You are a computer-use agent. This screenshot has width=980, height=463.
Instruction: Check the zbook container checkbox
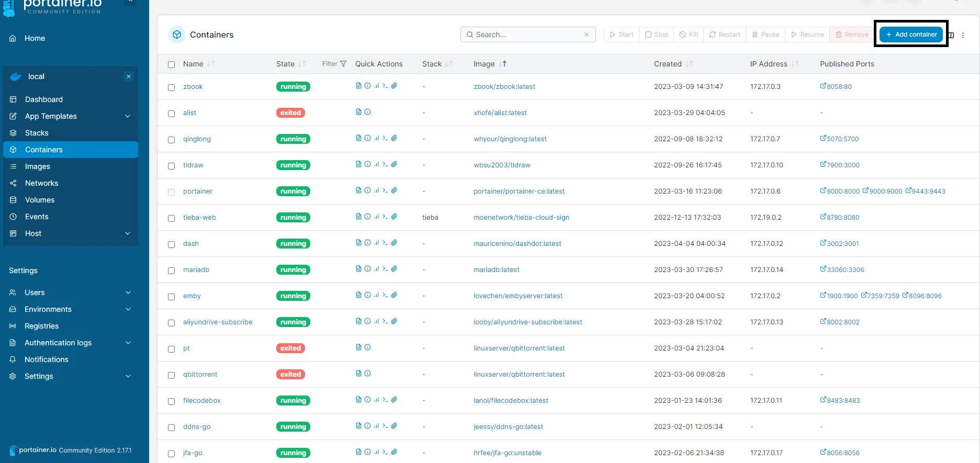pyautogui.click(x=171, y=87)
